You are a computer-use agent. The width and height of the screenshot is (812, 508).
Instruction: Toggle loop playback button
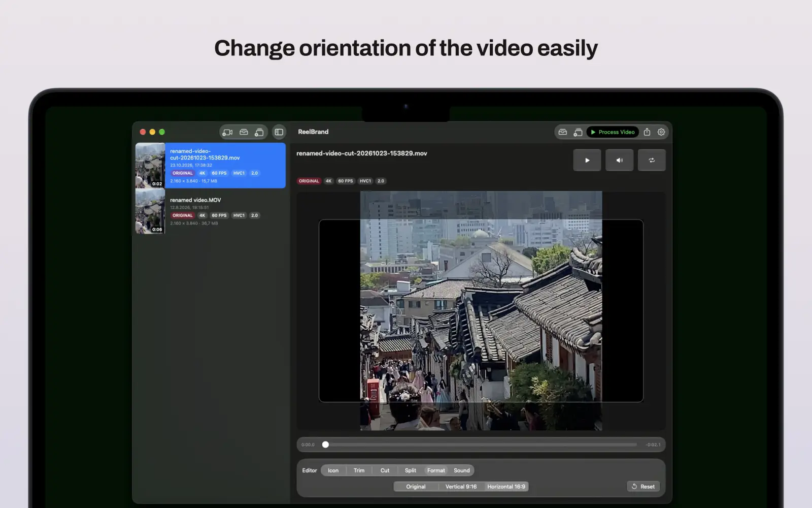(652, 160)
